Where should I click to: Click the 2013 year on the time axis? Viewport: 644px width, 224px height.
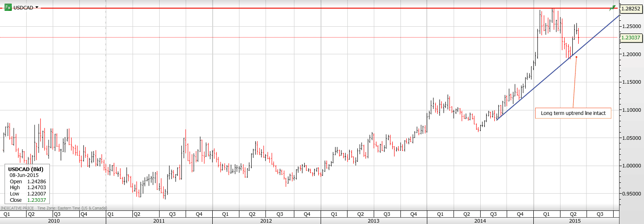pyautogui.click(x=373, y=221)
